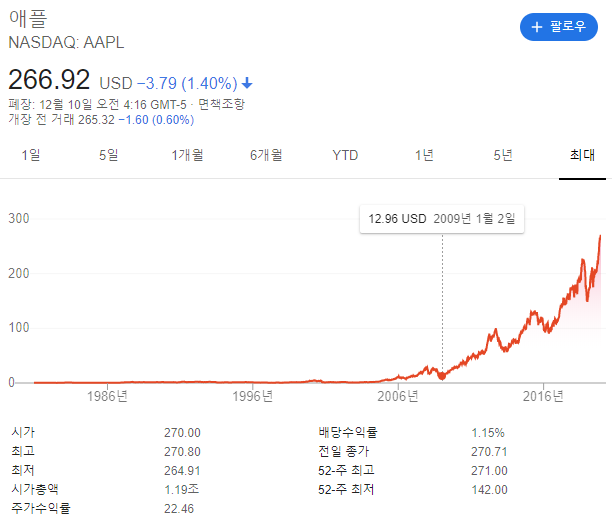The image size is (612, 524).
Task: Click the plus icon in 팔로우 button
Action: click(x=537, y=27)
